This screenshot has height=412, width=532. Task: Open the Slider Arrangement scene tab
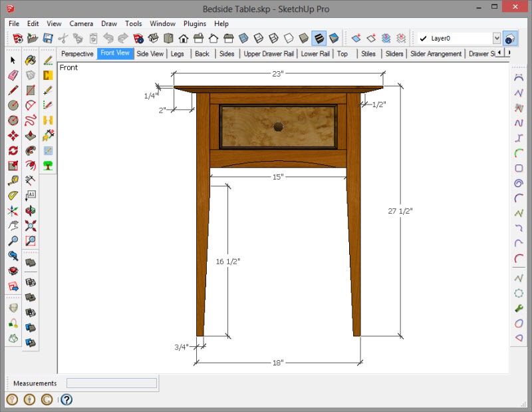(x=436, y=54)
